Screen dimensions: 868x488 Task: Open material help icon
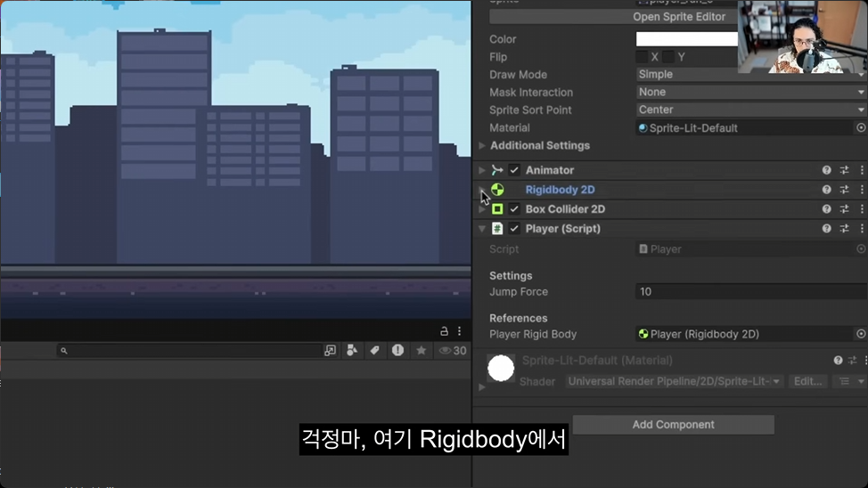838,361
